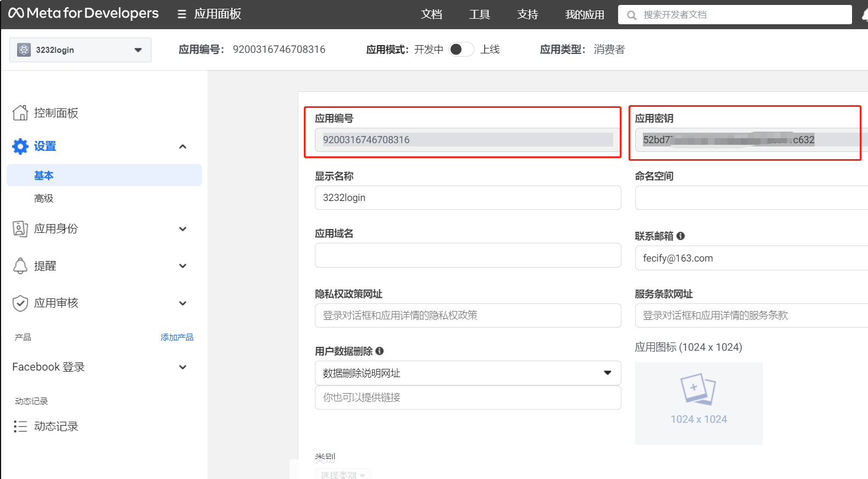Click the 联系邮箱 field fecify@163.com
Viewport: 868px width, 479px height.
point(751,258)
